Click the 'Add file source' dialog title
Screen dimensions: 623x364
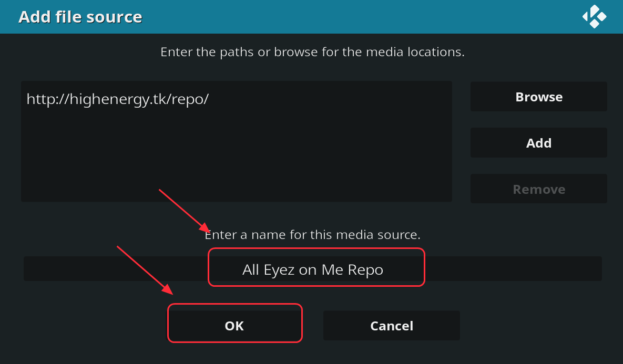click(x=80, y=17)
